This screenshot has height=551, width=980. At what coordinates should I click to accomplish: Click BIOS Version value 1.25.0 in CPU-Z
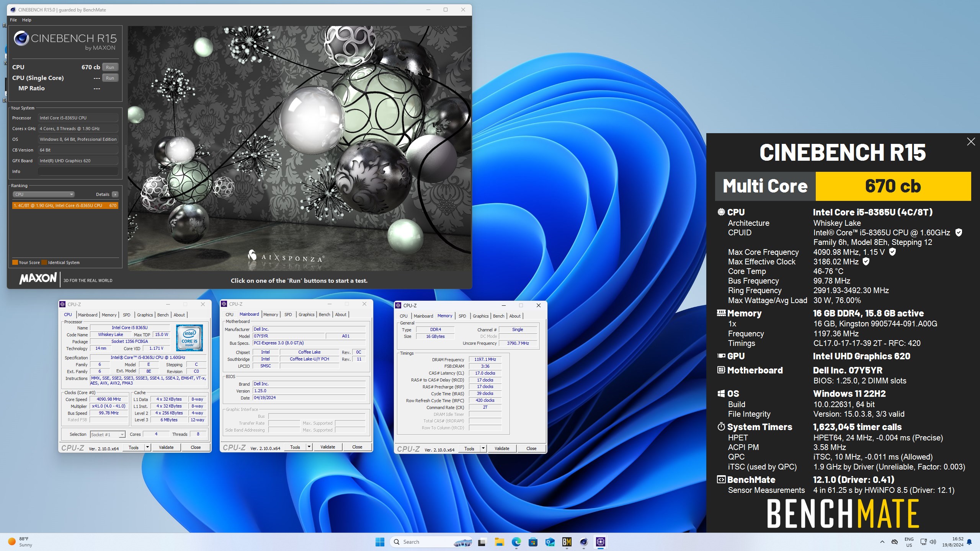(309, 391)
